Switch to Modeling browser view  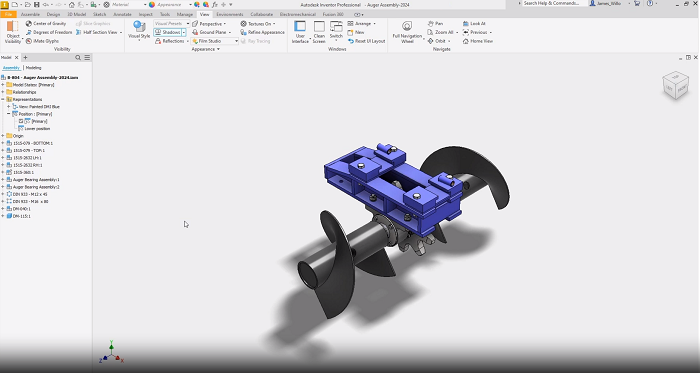[x=33, y=68]
